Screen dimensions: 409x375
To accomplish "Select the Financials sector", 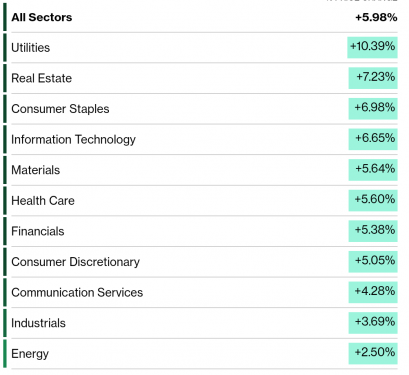I will [x=38, y=231].
